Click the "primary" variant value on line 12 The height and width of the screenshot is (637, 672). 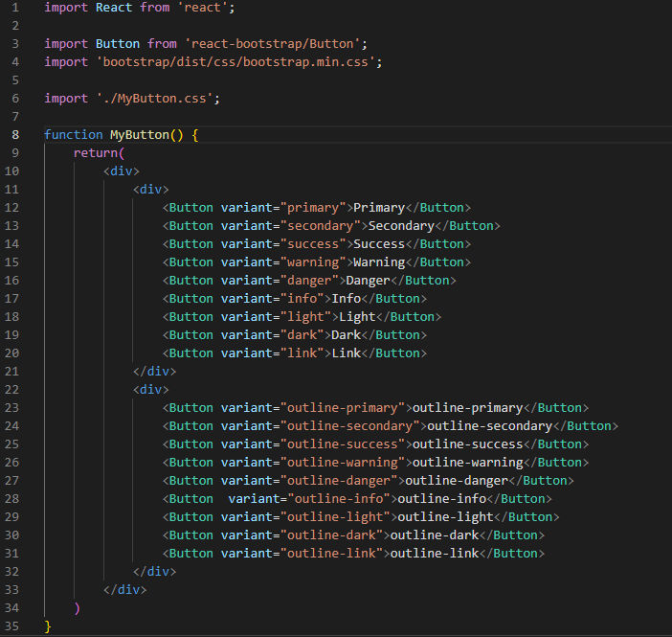pos(313,208)
